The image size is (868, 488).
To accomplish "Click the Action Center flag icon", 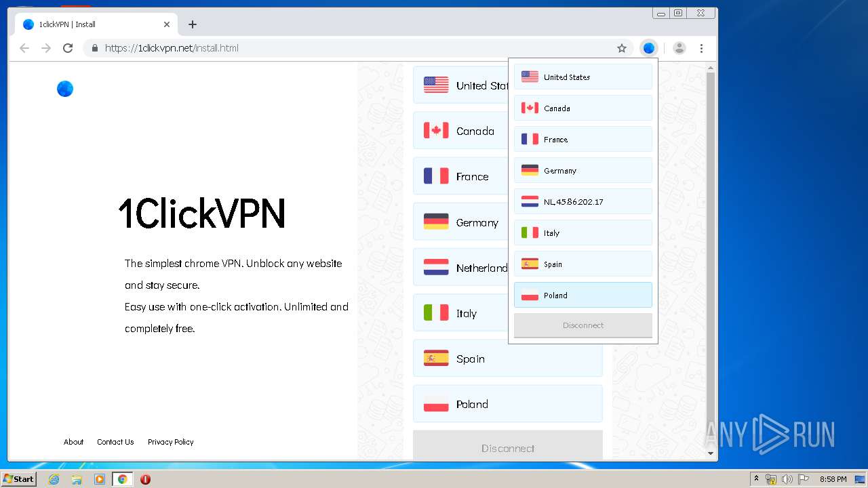I will point(803,479).
